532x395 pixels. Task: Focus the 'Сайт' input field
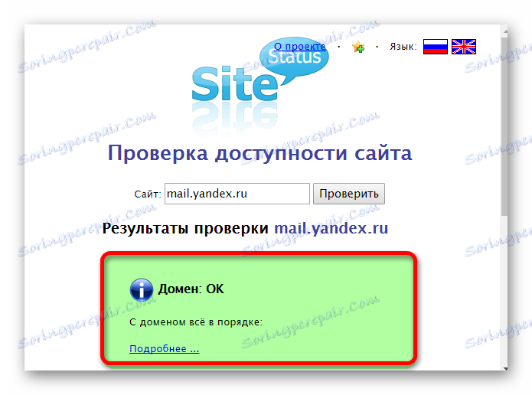click(x=237, y=194)
